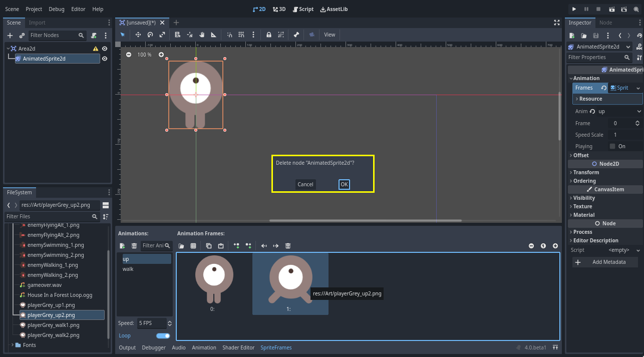
Task: Confirm node deletion with OK
Action: (344, 184)
